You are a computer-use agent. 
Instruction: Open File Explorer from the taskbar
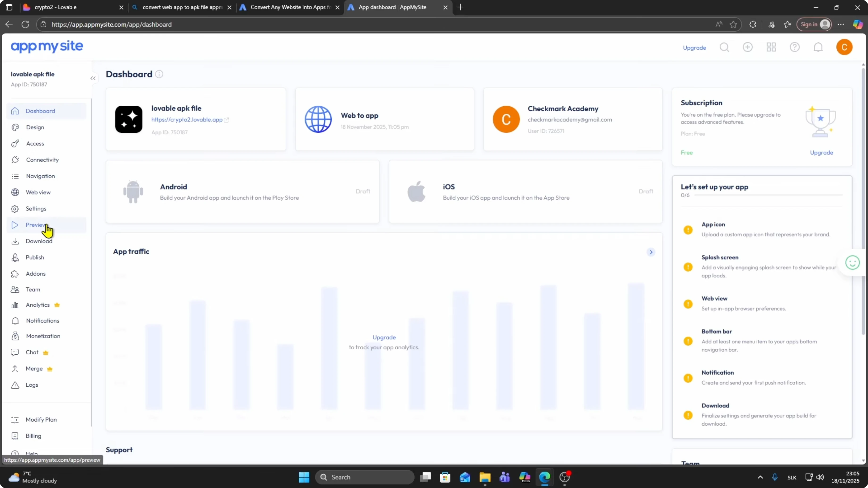point(485,477)
